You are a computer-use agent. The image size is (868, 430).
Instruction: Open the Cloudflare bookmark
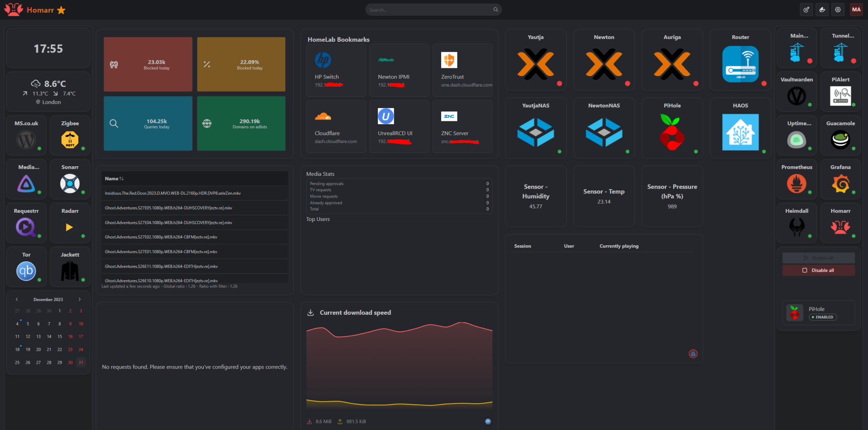point(336,126)
